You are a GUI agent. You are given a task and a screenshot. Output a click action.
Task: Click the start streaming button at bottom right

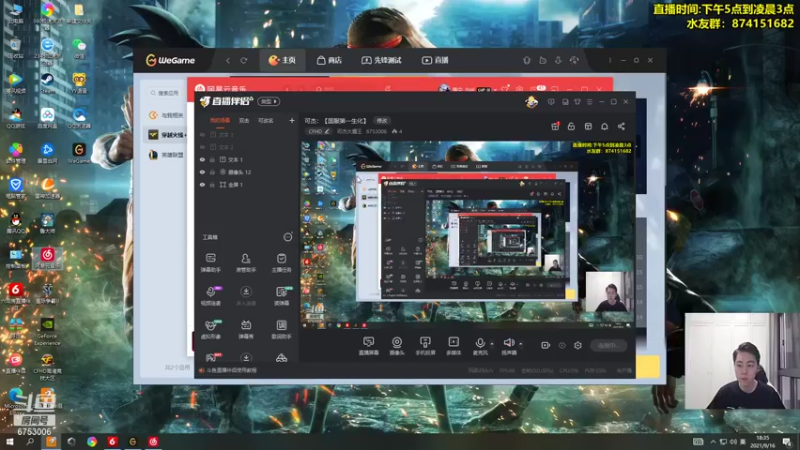coord(608,345)
